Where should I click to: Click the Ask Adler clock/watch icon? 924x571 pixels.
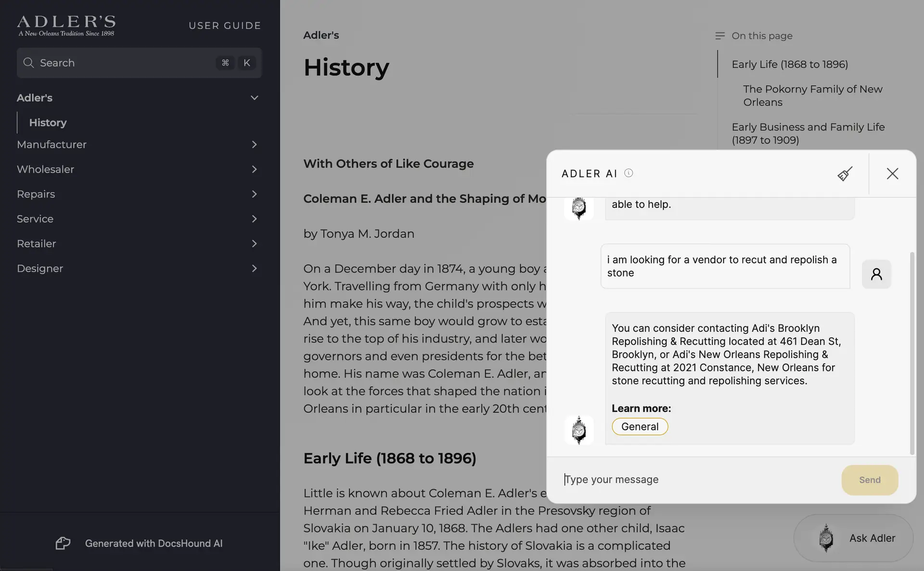click(x=824, y=537)
